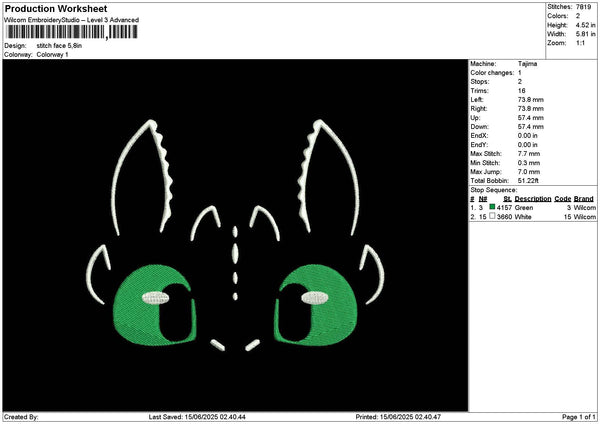Click the 'Created By:' footer label
The height and width of the screenshot is (424, 600).
tap(21, 417)
